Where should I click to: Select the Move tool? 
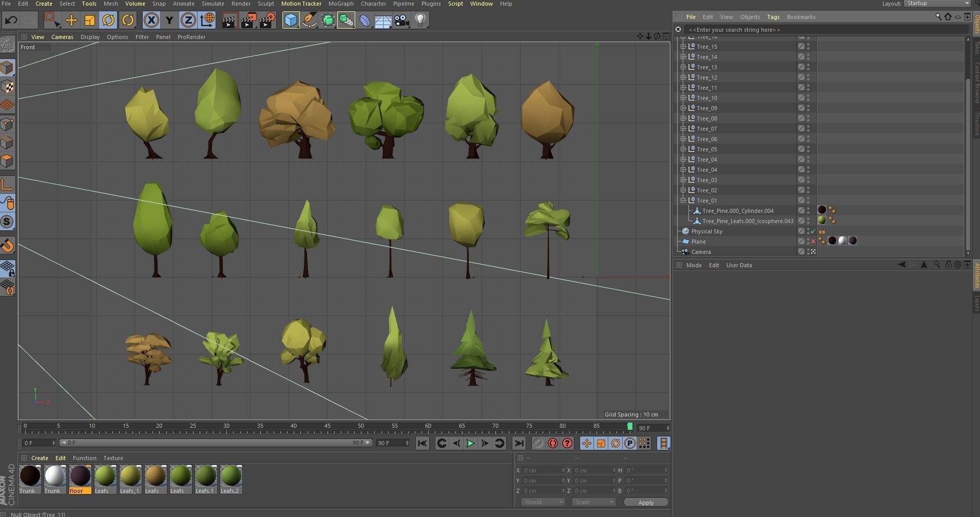pyautogui.click(x=71, y=21)
